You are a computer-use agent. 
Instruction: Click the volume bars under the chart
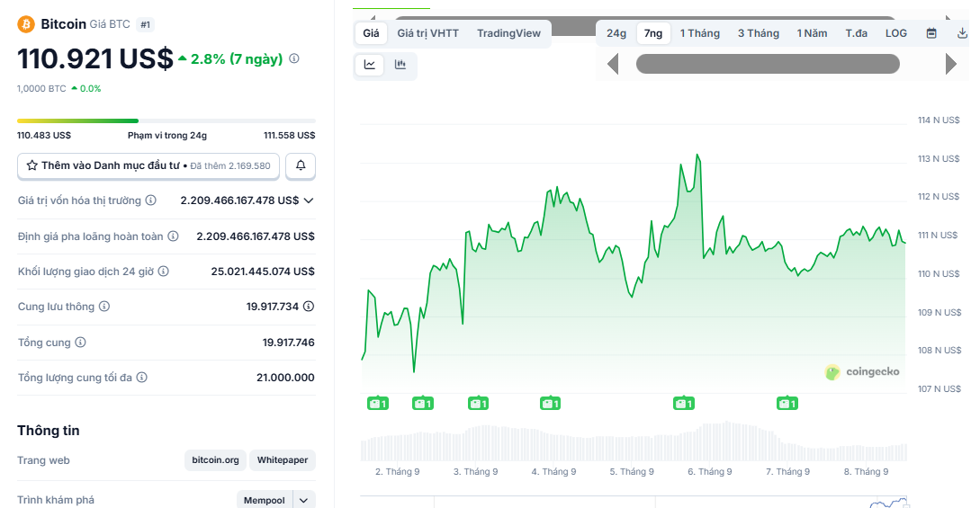(634, 441)
